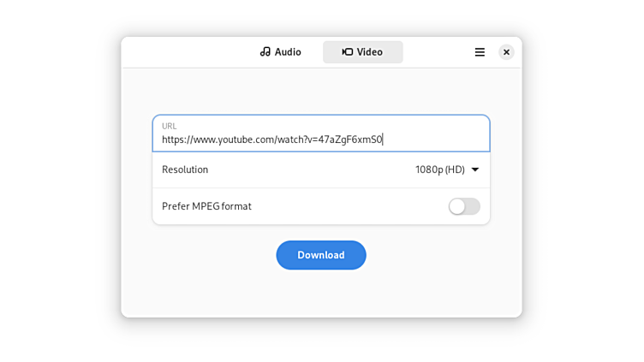Viewport: 644px width, 362px height.
Task: Select the Video tab label
Action: (x=370, y=52)
